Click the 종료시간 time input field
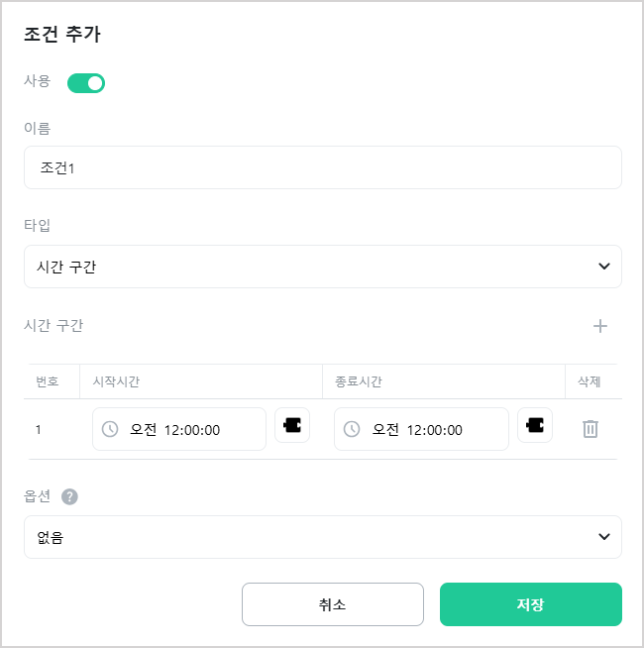The height and width of the screenshot is (648, 644). 421,429
